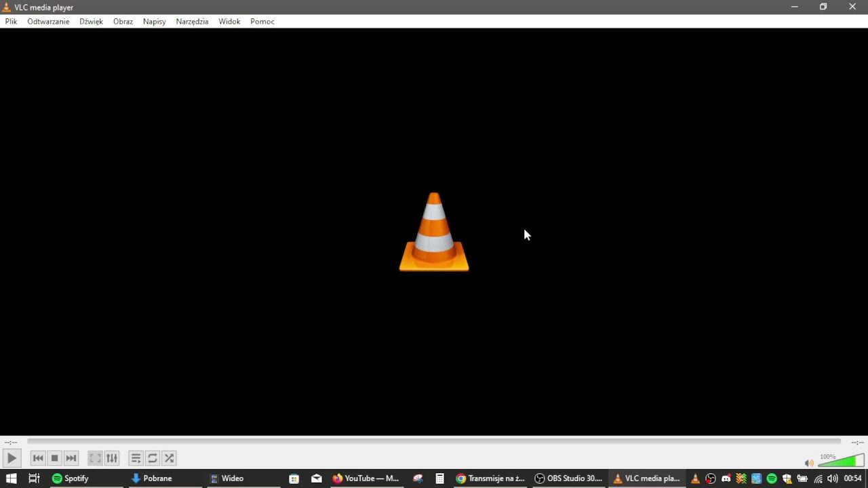The image size is (868, 488).
Task: Open Microsoft Store from the taskbar
Action: pos(294,479)
